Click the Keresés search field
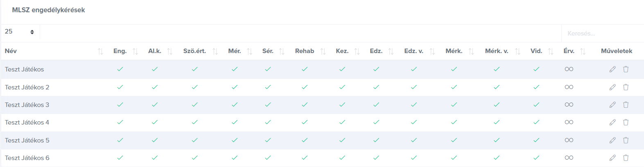The image size is (644, 167). click(602, 33)
